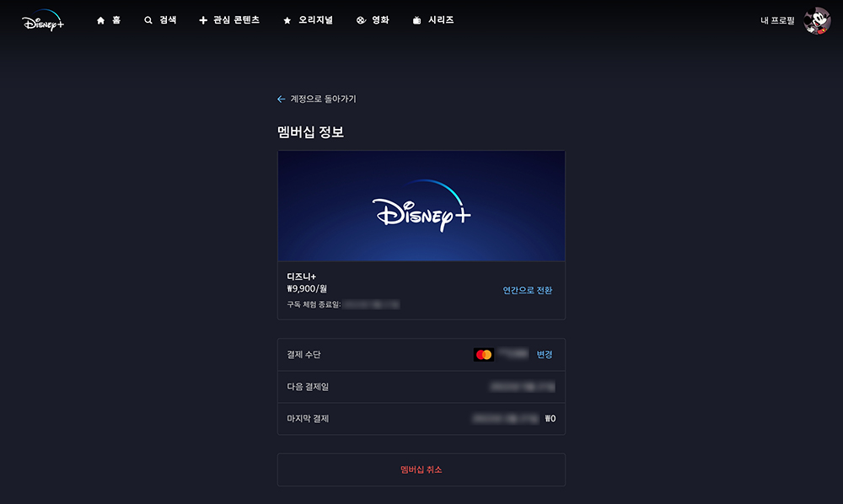Click the 다음 결제일 row label
This screenshot has width=843, height=504.
[x=308, y=387]
